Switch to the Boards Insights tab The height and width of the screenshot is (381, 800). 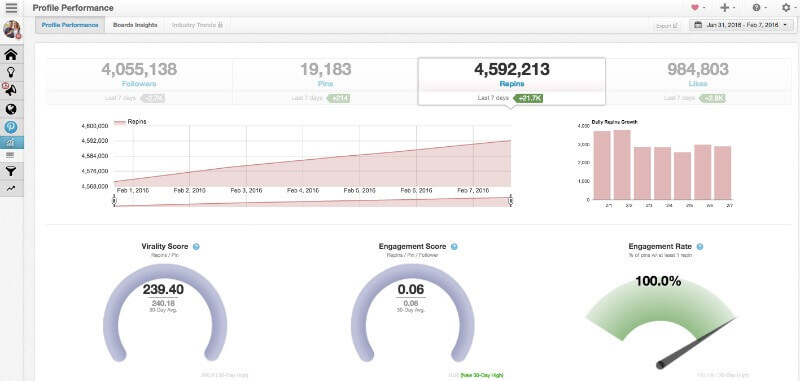[x=135, y=25]
